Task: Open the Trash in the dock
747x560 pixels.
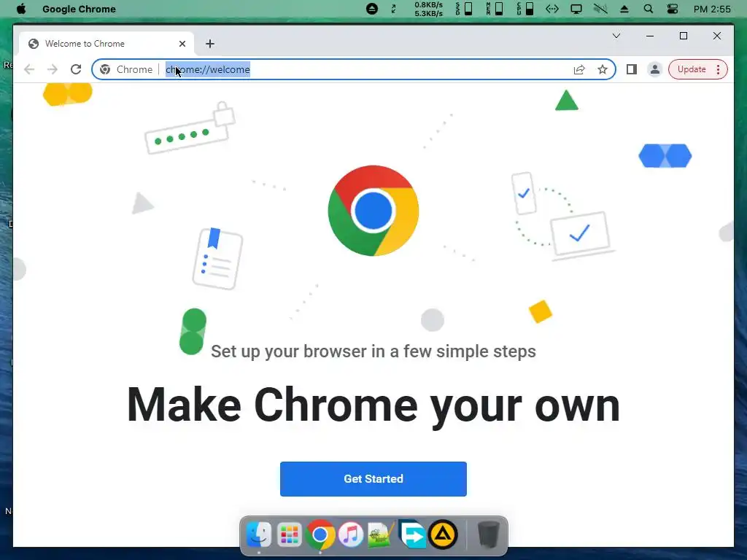Action: 488,534
